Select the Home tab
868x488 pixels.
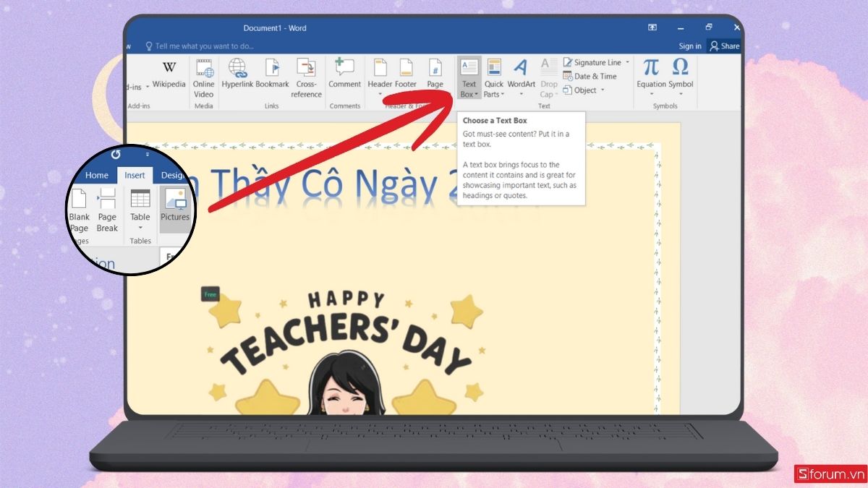point(97,175)
